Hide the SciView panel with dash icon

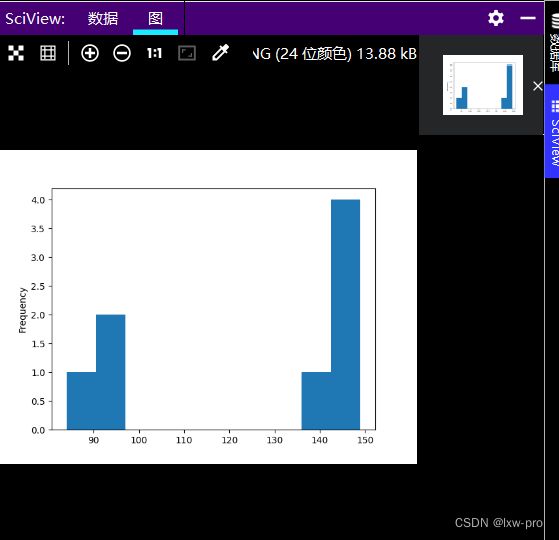pos(528,18)
